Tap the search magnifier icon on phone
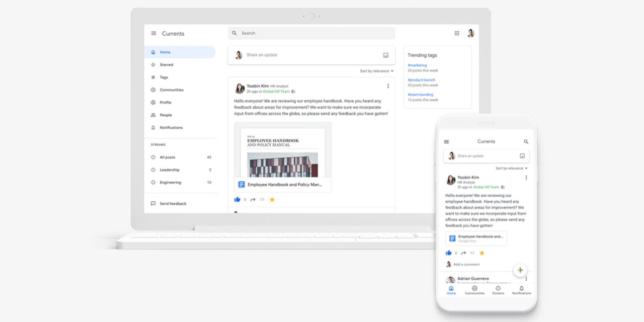Viewport: 644px width, 322px height. pos(526,142)
